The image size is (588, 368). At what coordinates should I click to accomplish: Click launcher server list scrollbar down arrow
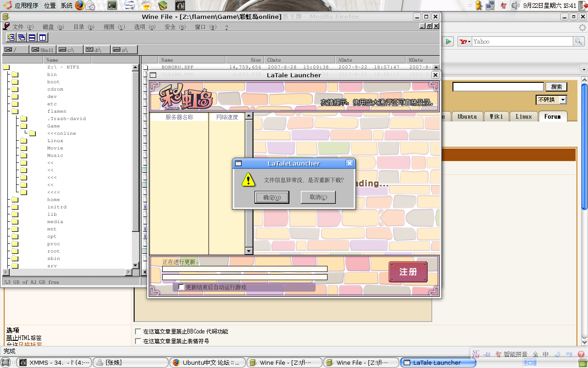pos(249,251)
